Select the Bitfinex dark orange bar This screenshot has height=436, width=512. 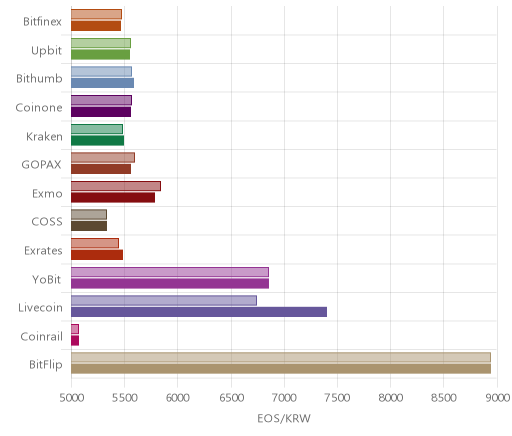[x=96, y=26]
